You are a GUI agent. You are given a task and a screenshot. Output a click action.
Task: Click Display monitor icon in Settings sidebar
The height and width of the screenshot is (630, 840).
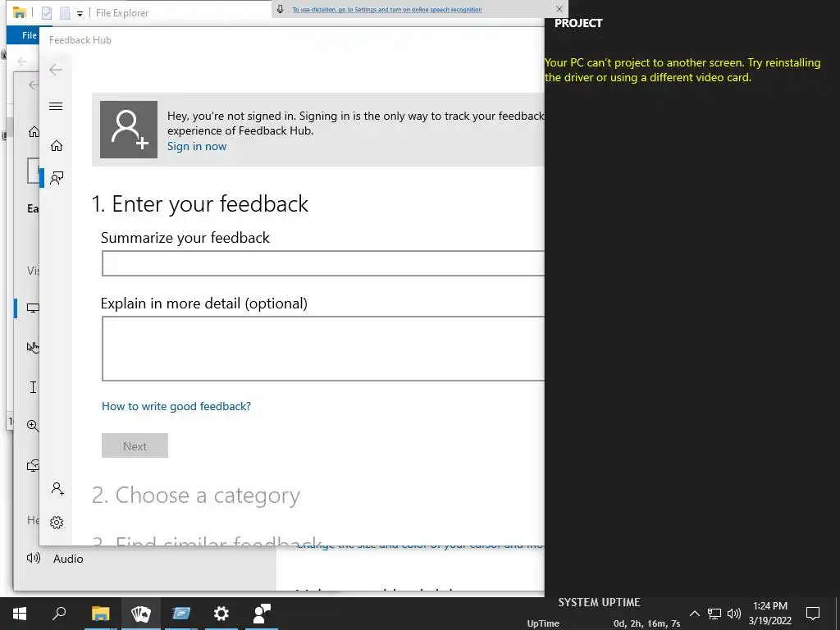pos(33,308)
